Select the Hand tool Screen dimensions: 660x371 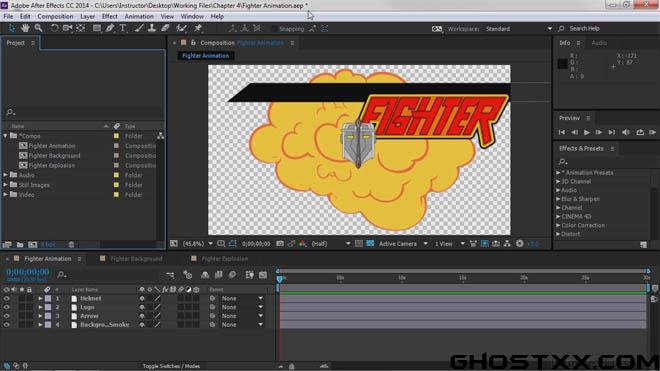pos(25,28)
